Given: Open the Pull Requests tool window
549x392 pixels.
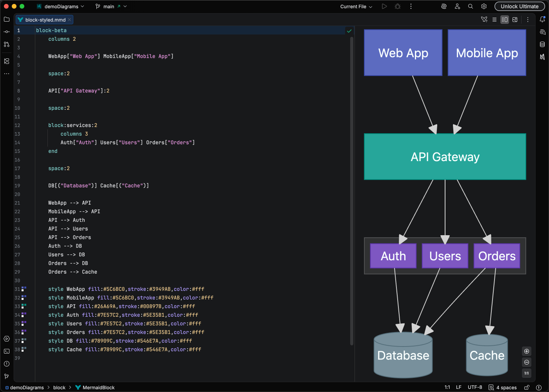Looking at the screenshot, I should point(7,44).
